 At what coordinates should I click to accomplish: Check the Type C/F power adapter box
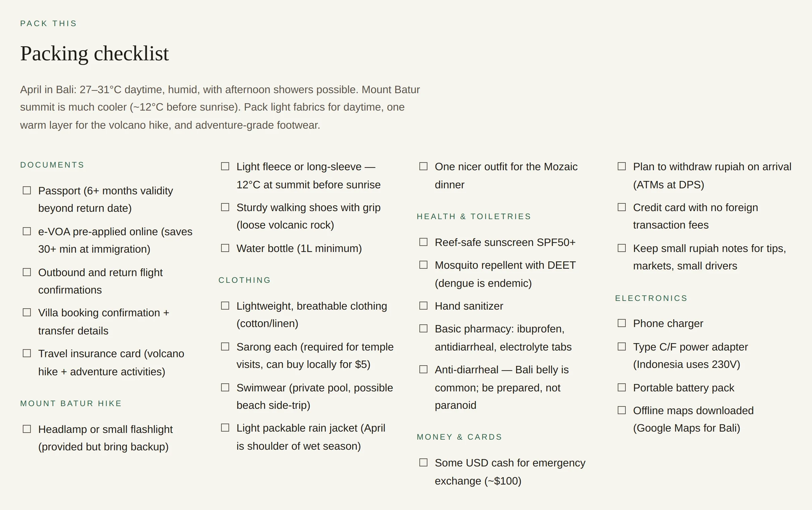click(621, 346)
